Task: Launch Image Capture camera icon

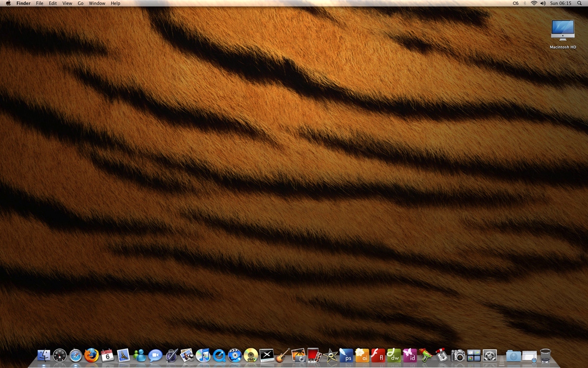Action: [x=458, y=355]
